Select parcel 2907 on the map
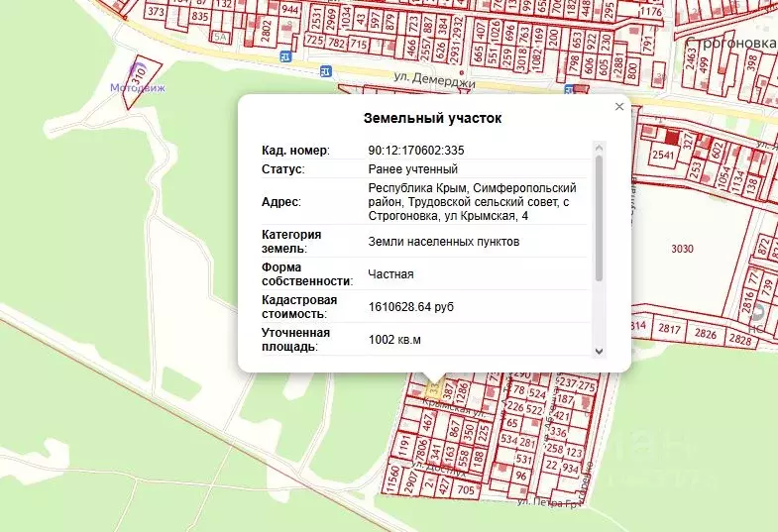The width and height of the screenshot is (778, 532). coord(411,480)
